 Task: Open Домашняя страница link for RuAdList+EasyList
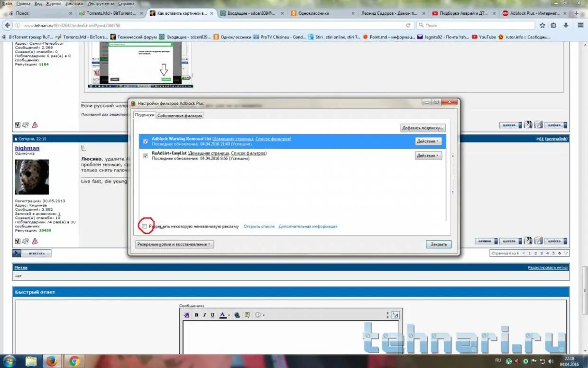(209, 153)
